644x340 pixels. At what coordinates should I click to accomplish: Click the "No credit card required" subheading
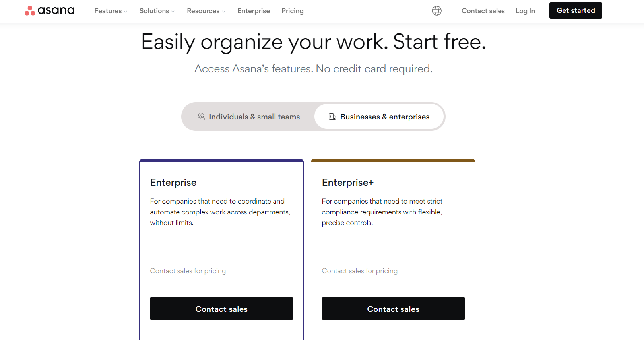tap(313, 69)
